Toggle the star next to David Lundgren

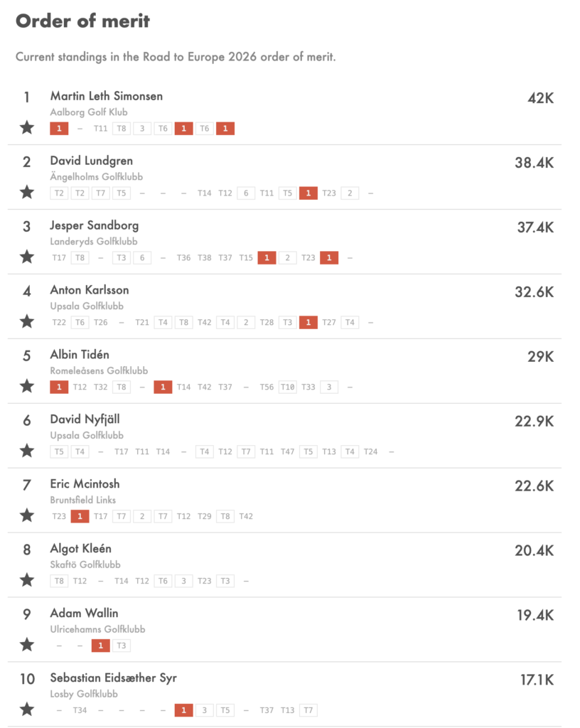[27, 192]
